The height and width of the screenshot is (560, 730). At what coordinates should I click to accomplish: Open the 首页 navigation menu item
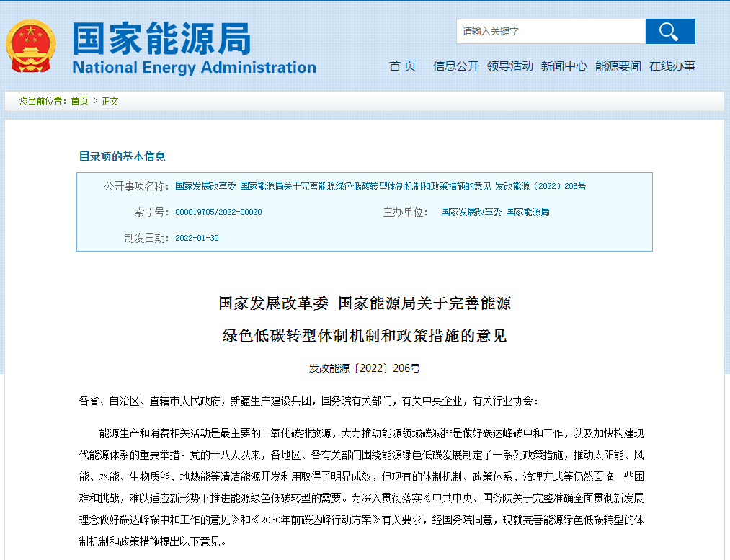pyautogui.click(x=402, y=66)
